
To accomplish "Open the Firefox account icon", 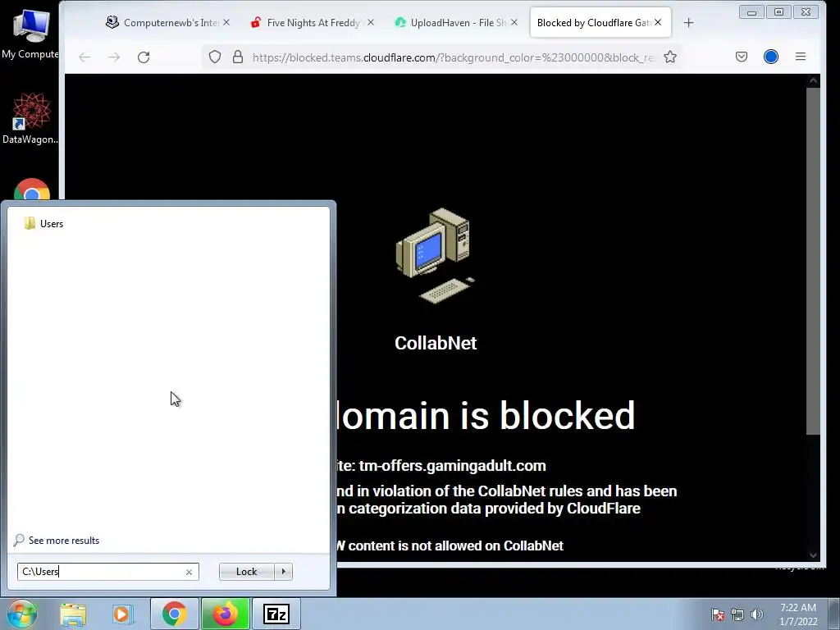I will 771,57.
